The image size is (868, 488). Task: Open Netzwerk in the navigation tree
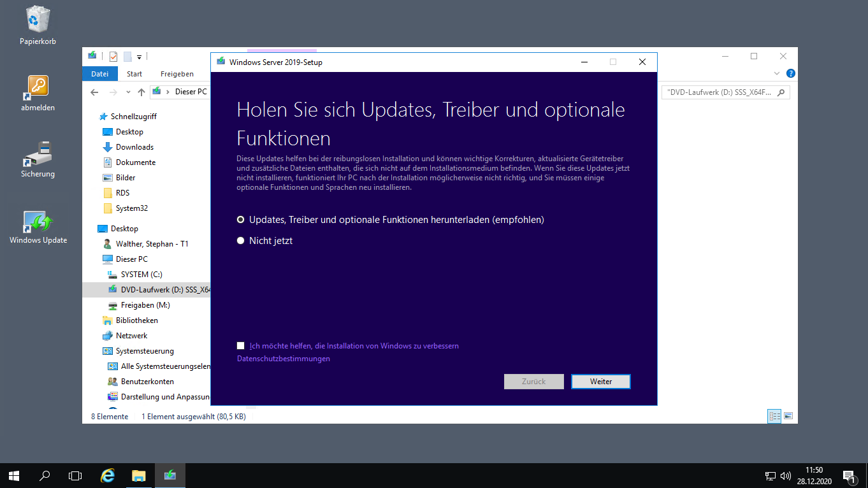pos(131,336)
